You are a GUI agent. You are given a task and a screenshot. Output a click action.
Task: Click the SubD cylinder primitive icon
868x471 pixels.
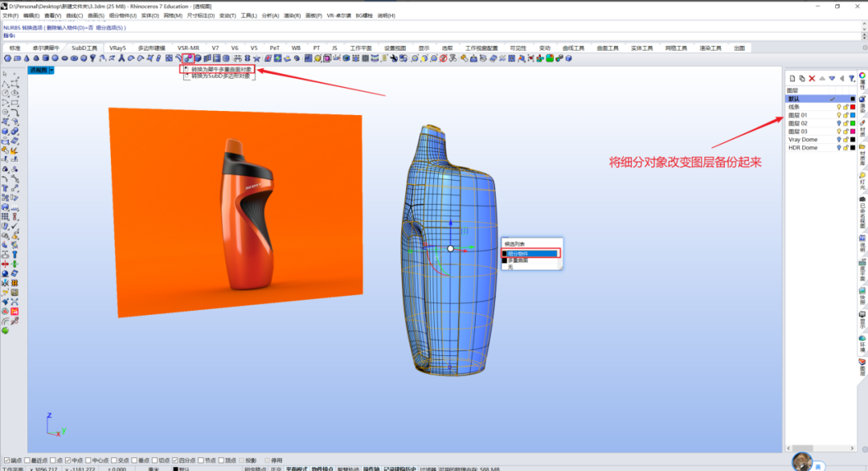(x=45, y=58)
